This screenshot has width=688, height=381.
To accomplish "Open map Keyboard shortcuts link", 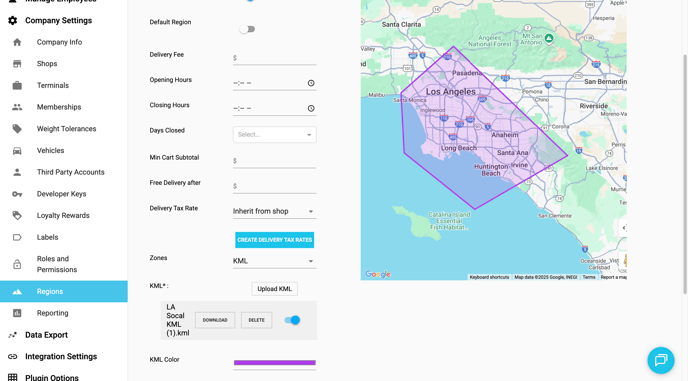I will click(489, 277).
